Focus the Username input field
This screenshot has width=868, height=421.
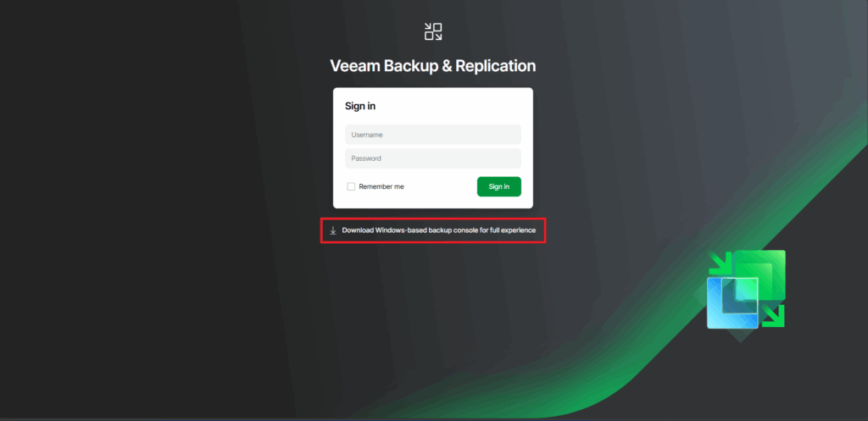tap(433, 135)
